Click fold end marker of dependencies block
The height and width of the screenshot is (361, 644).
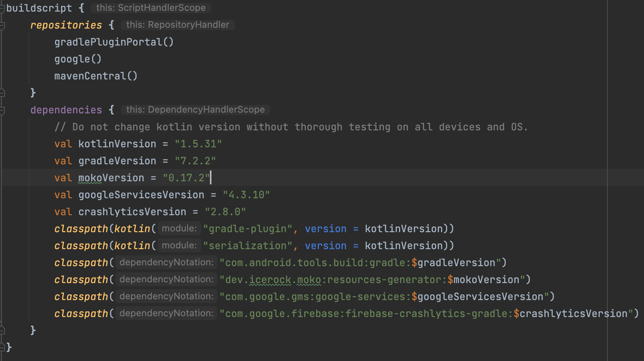(2, 330)
